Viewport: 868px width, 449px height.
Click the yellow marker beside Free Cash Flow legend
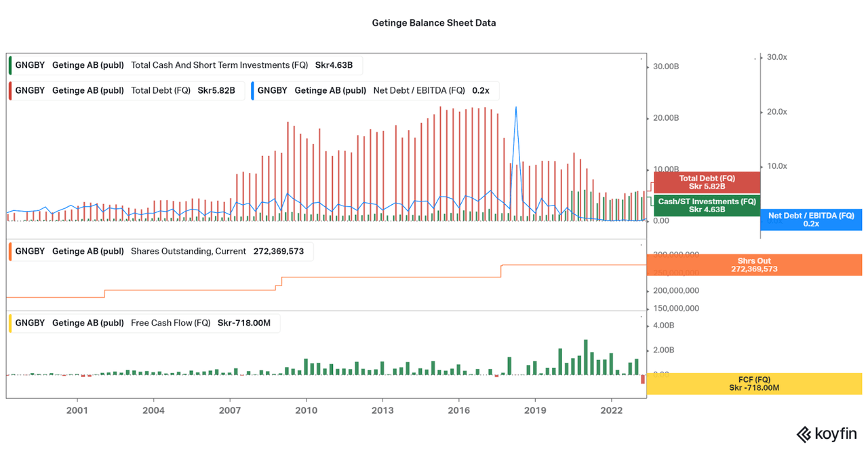(x=11, y=324)
